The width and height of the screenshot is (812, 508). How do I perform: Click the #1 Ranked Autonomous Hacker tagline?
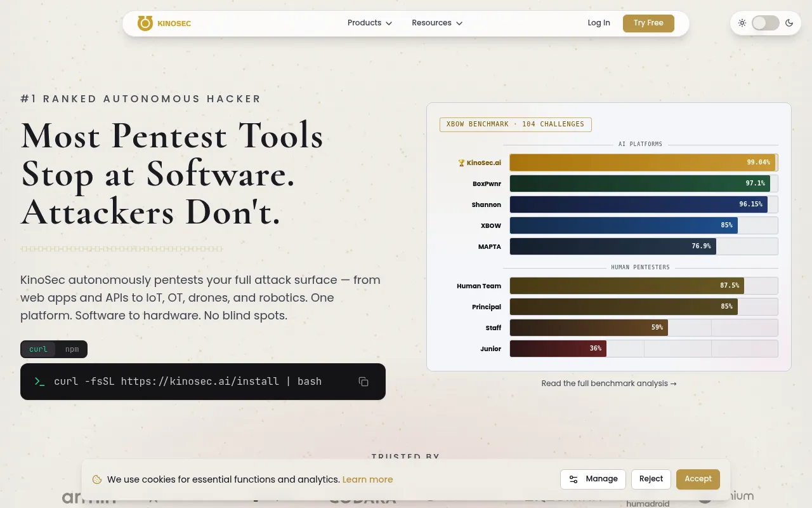(x=141, y=99)
